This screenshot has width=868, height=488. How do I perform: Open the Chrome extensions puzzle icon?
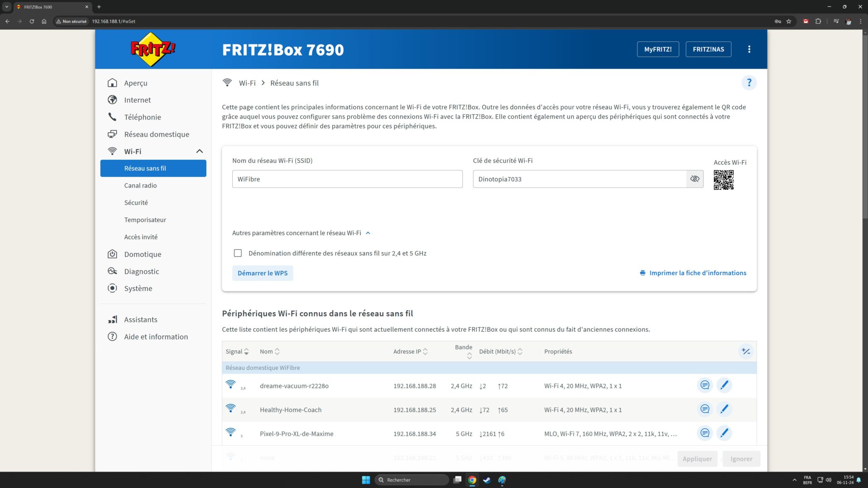(818, 21)
